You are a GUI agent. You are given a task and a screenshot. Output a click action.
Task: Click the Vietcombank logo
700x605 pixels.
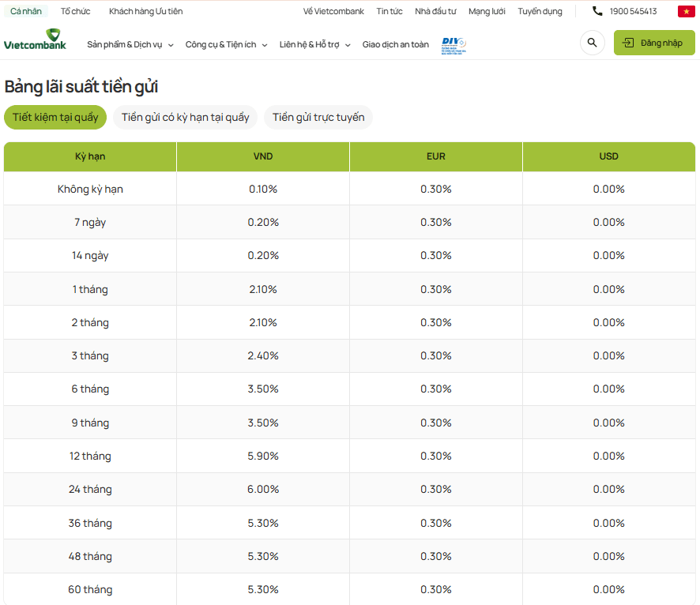[35, 39]
